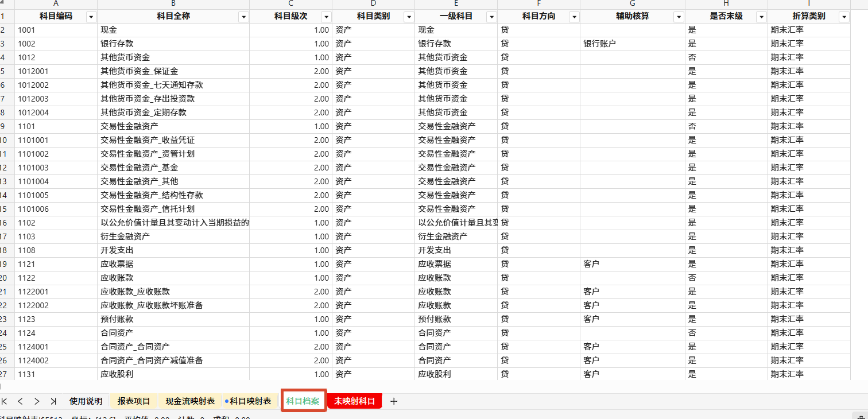Switch to the 报表项目 sheet tab
Image resolution: width=868 pixels, height=419 pixels.
pos(134,401)
